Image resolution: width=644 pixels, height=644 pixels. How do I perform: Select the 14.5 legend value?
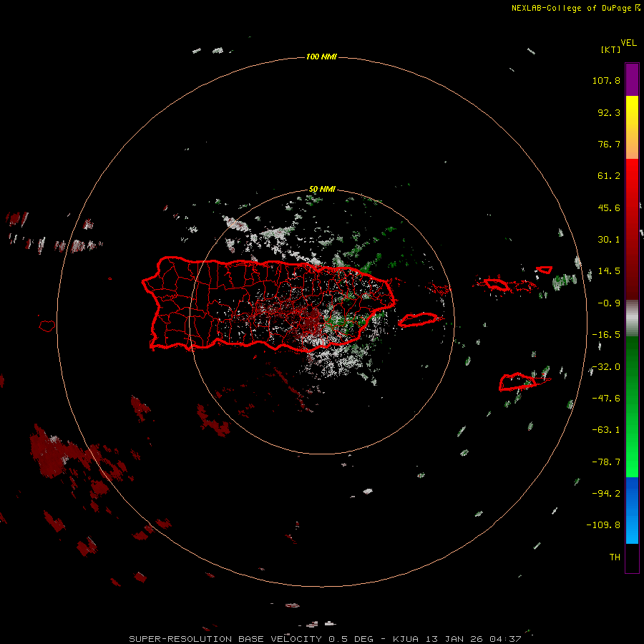pos(609,271)
